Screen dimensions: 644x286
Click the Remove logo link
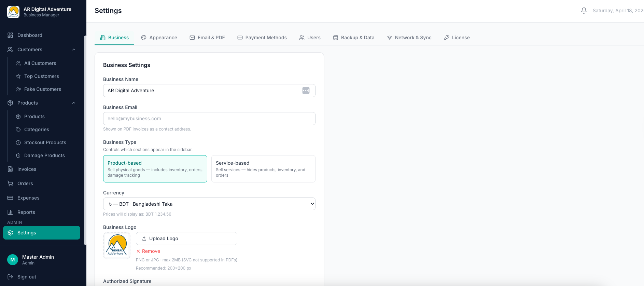pos(148,251)
